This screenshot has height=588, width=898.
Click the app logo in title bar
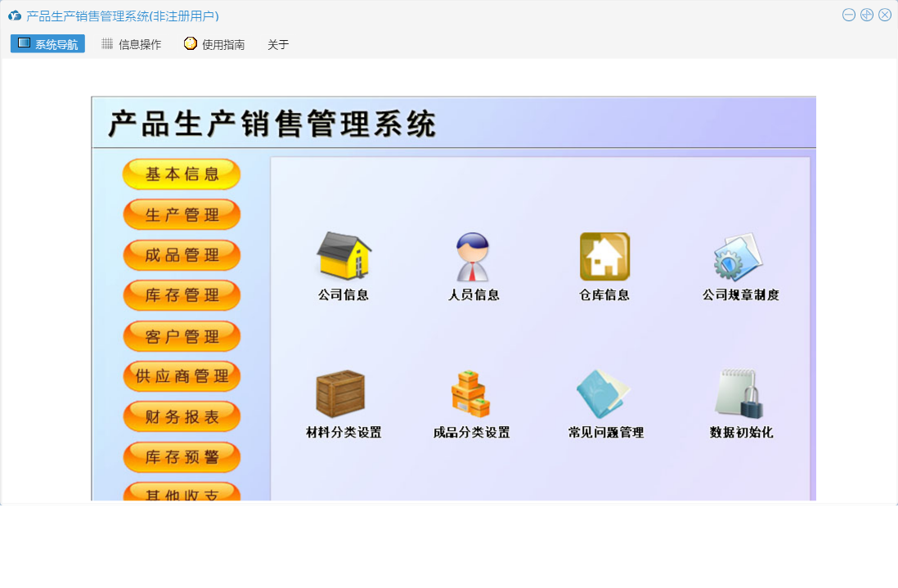tap(15, 16)
